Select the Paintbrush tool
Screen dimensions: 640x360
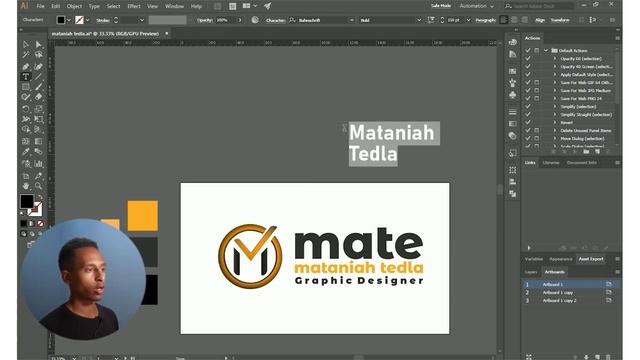(38, 87)
